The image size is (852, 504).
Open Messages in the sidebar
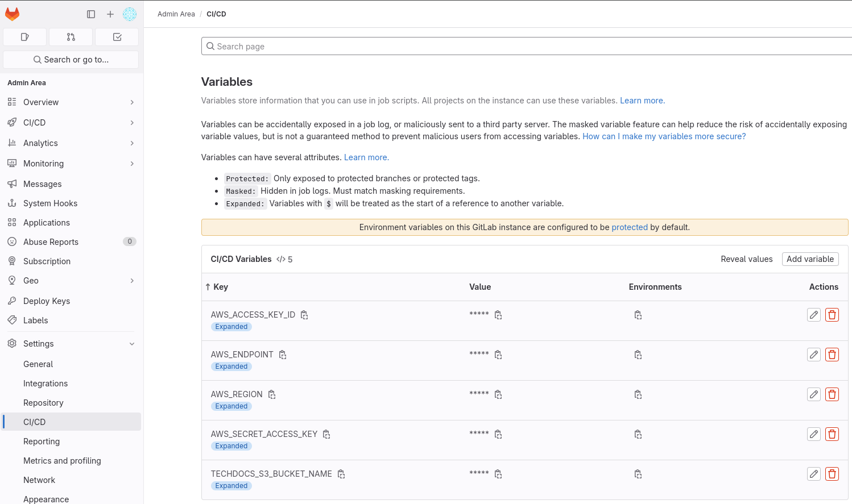coord(72,184)
